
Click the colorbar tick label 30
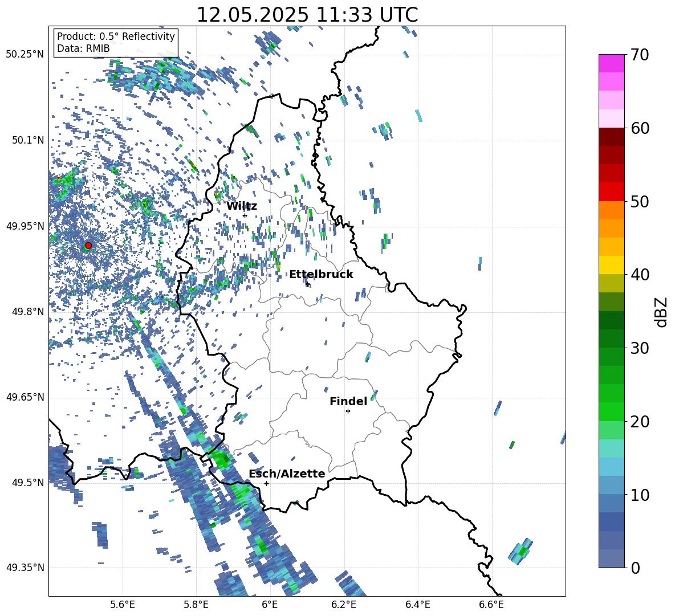click(640, 348)
